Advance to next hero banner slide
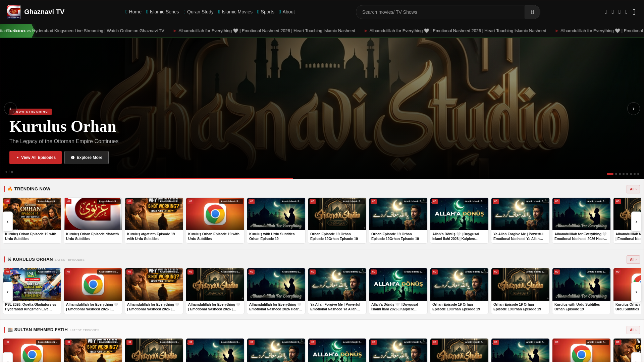Viewport: 644px width, 362px height. [x=633, y=109]
